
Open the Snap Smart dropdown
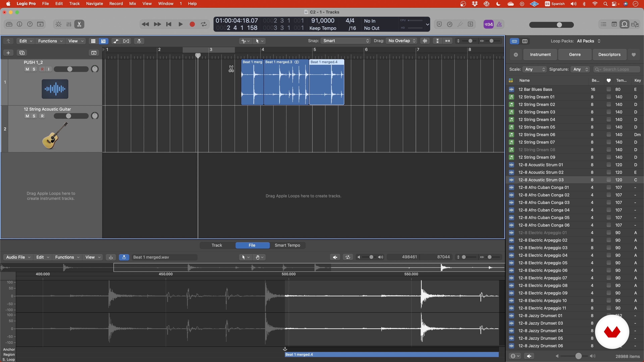tap(346, 41)
